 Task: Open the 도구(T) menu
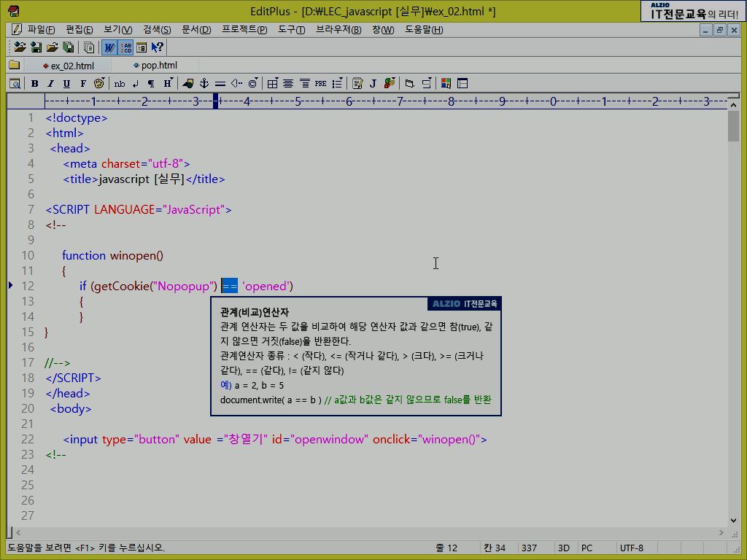tap(292, 29)
